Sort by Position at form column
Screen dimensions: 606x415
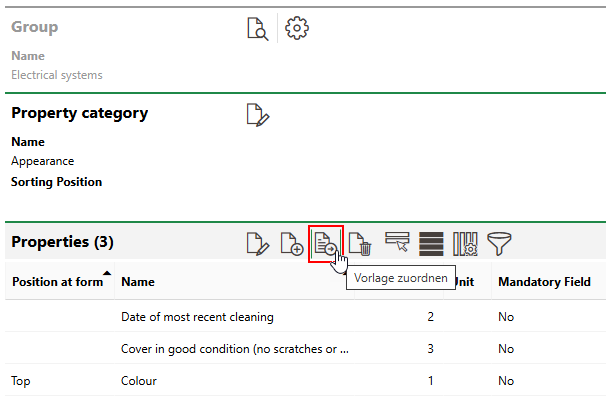pyautogui.click(x=56, y=282)
